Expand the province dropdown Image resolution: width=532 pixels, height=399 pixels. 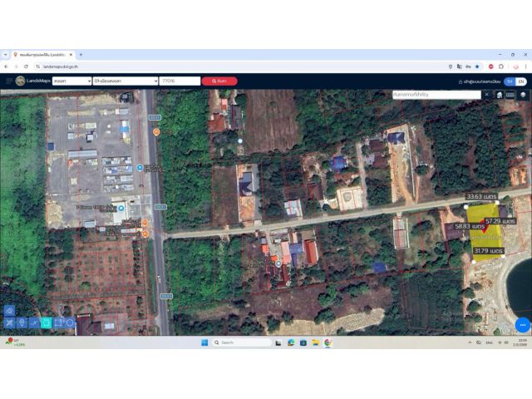(72, 81)
